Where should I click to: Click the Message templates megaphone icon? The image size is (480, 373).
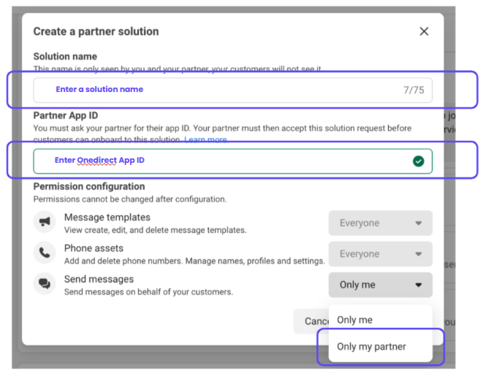[44, 222]
